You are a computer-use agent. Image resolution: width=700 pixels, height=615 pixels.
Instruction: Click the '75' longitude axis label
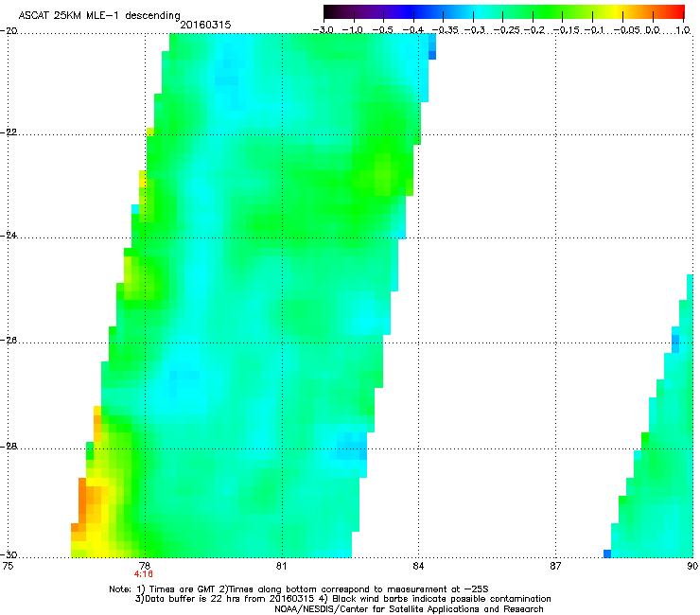point(8,567)
